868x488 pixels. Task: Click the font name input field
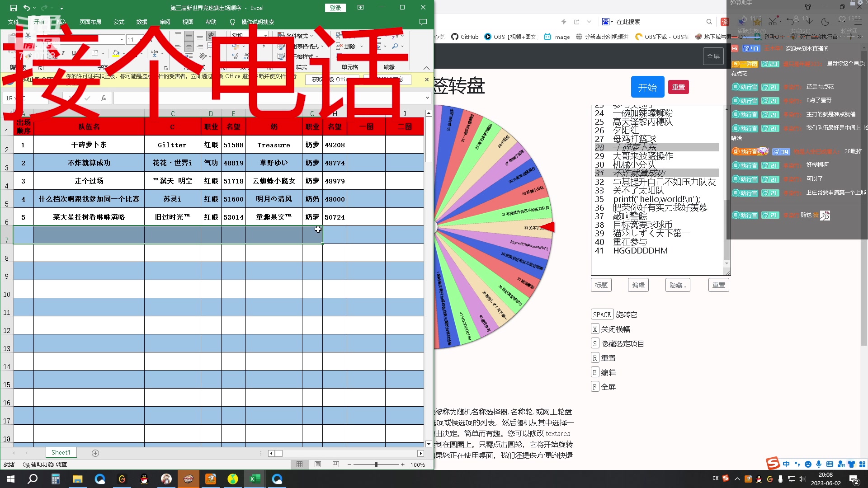84,39
